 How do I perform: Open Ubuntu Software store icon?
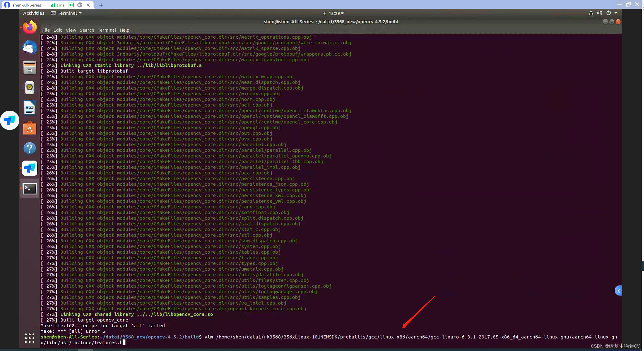tap(30, 128)
